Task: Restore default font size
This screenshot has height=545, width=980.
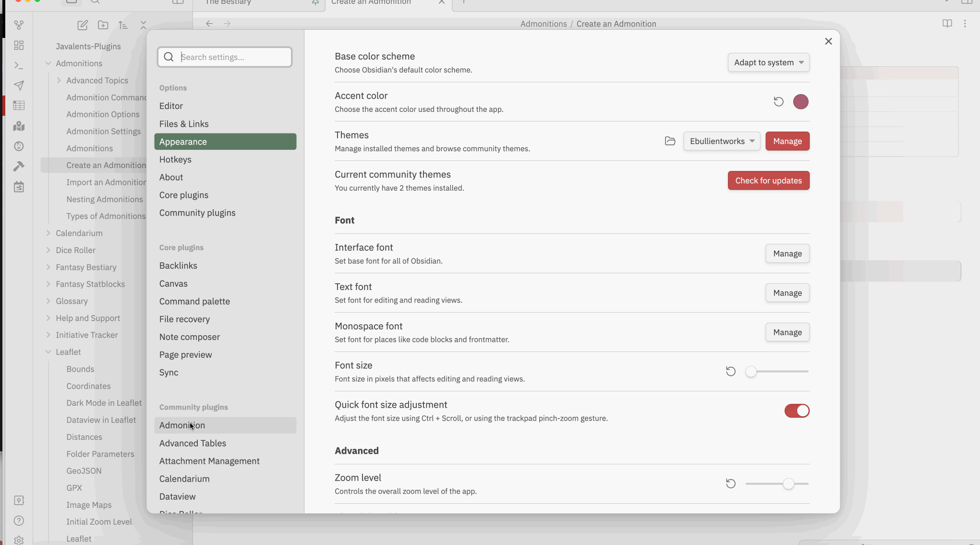Action: click(730, 372)
